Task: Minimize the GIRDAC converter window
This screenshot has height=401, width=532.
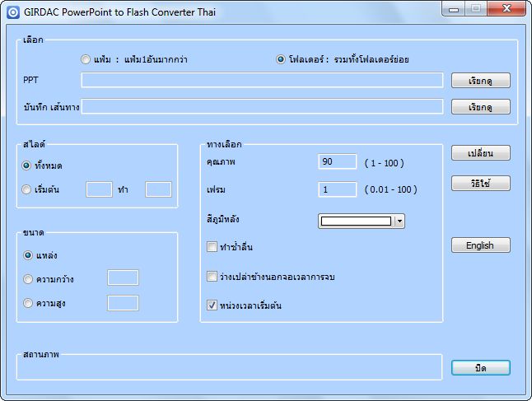Action: 454,8
